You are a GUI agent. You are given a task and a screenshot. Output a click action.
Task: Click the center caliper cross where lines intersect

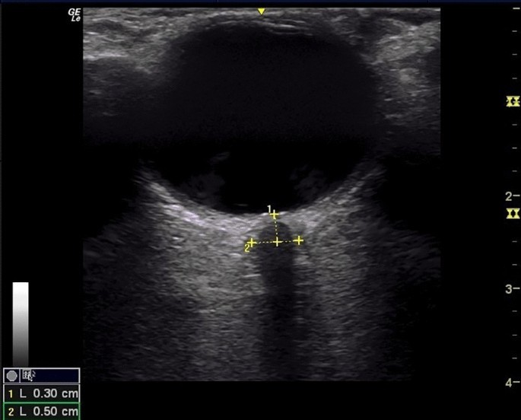pos(278,242)
